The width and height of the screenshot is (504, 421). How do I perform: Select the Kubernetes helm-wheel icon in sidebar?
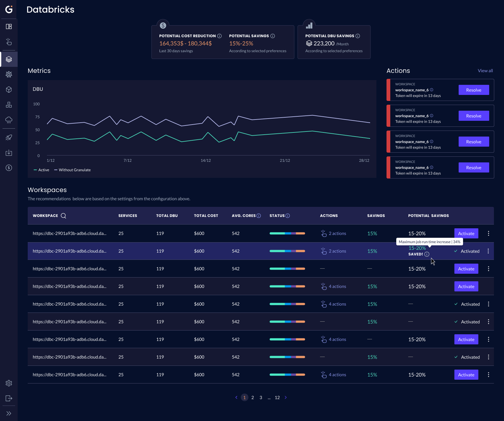[9, 74]
